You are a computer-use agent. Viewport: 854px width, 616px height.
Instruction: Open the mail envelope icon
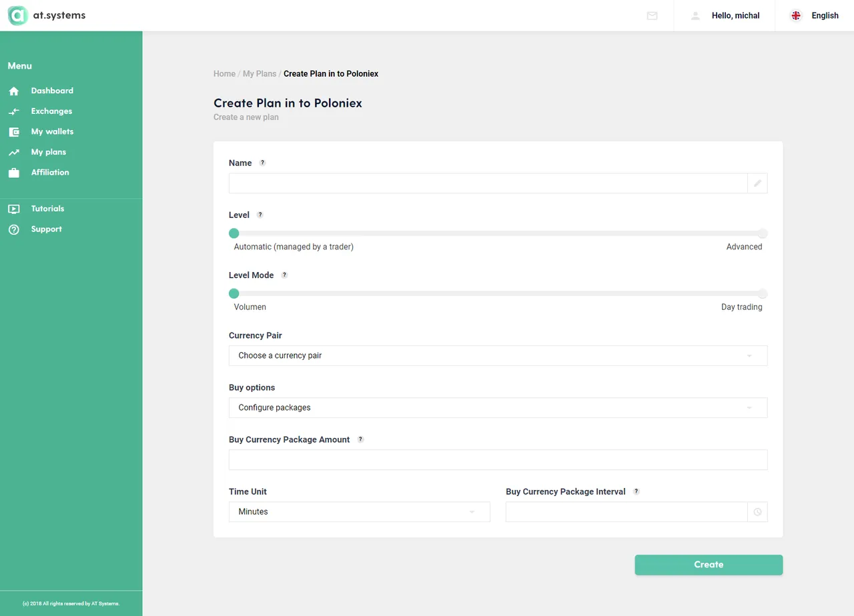point(652,15)
